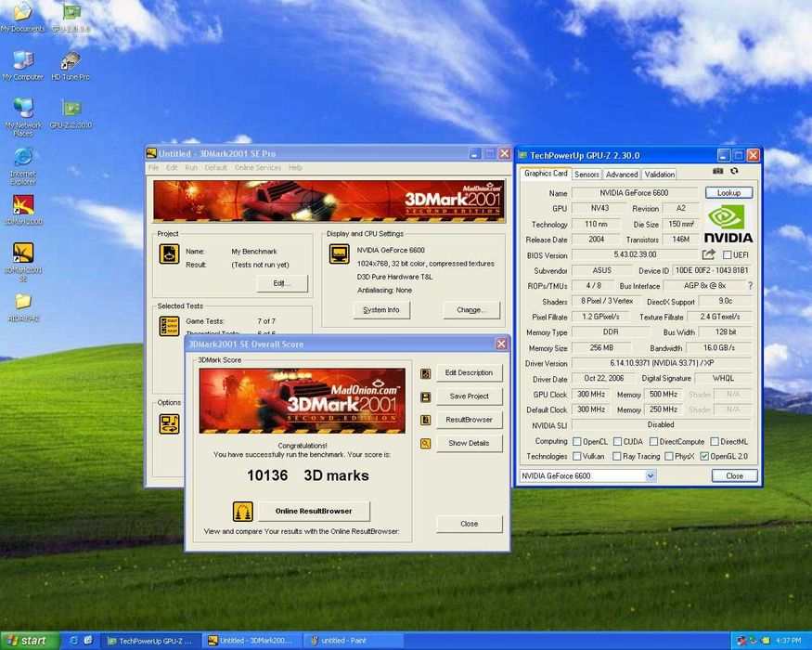Switch to the Graphics Card tab
The height and width of the screenshot is (650, 812).
(546, 174)
